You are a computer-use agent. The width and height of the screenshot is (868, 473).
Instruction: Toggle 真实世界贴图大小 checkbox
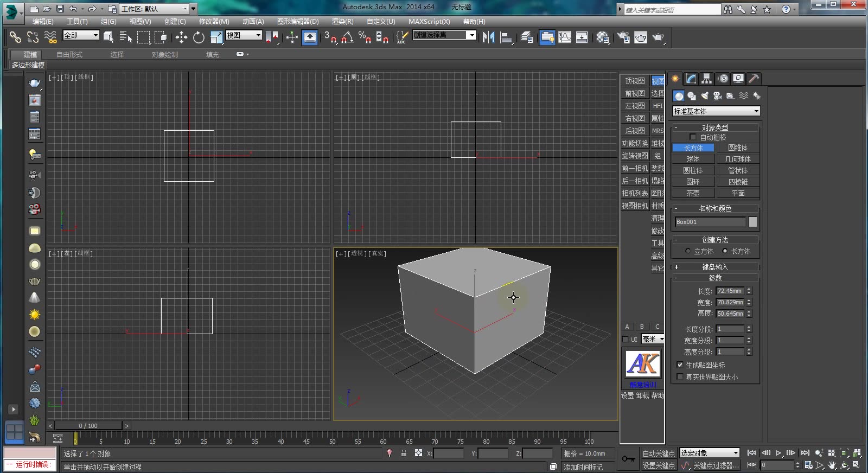coord(680,377)
